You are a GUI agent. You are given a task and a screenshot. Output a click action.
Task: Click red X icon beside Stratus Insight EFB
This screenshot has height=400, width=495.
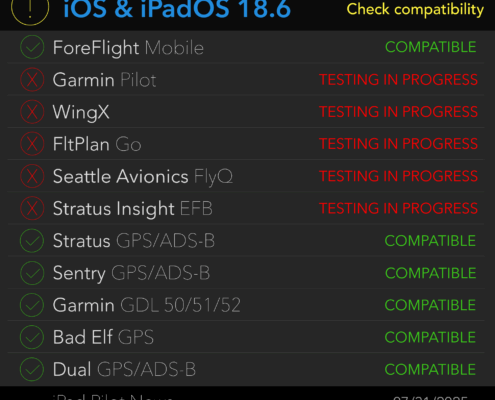[32, 208]
